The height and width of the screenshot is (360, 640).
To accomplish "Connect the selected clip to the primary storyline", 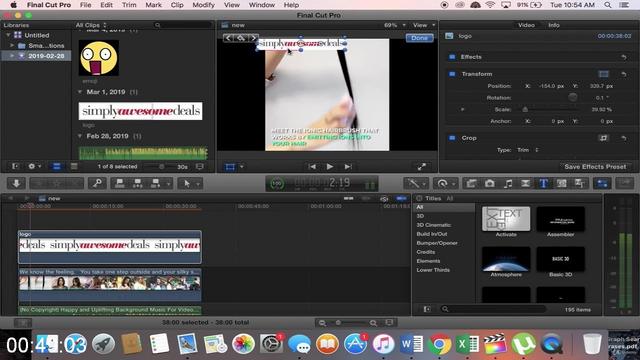I will (120, 183).
